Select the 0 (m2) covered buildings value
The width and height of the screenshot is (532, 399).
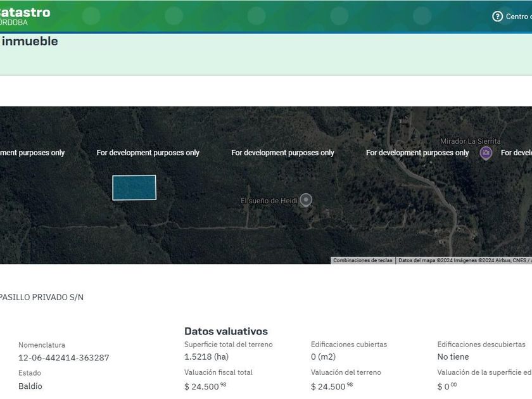[x=323, y=357]
